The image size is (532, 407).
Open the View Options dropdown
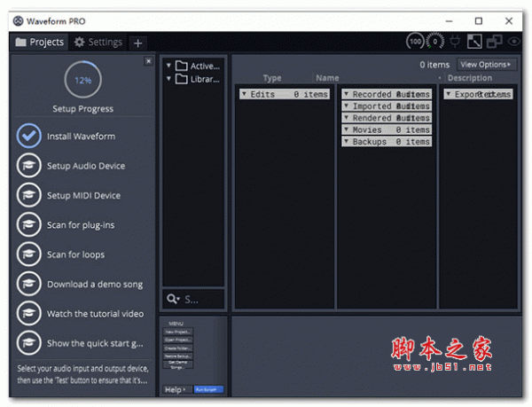[486, 65]
